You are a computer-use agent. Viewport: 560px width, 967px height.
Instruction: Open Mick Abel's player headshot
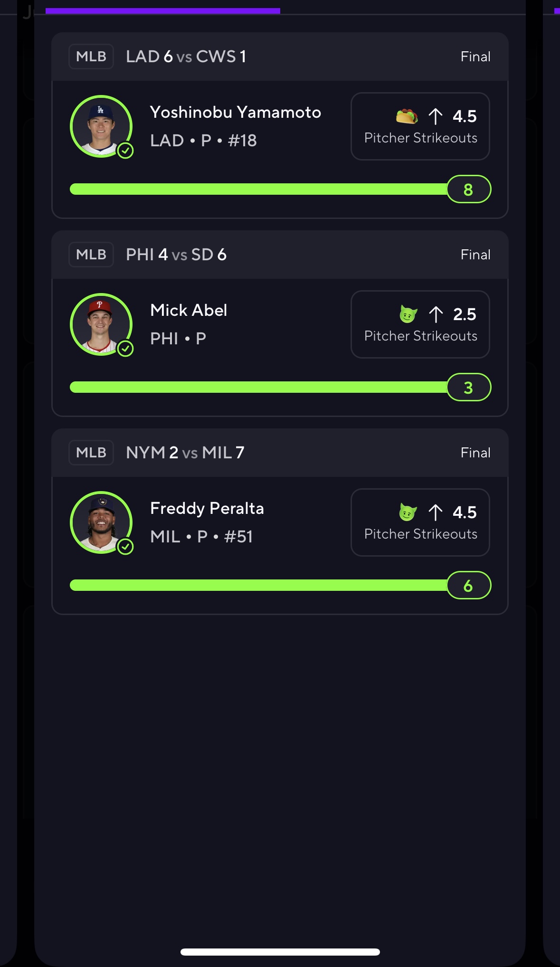101,324
